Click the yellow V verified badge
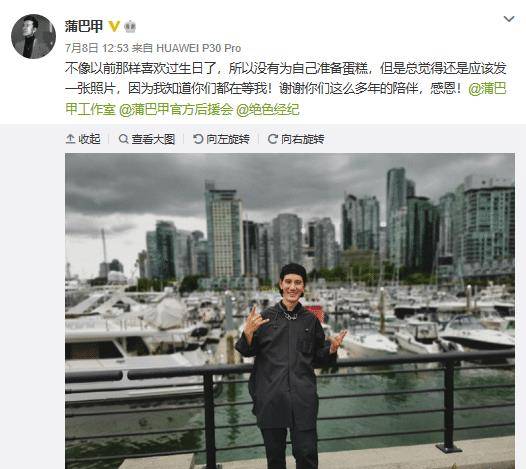Image resolution: width=526 pixels, height=469 pixels. 114,26
